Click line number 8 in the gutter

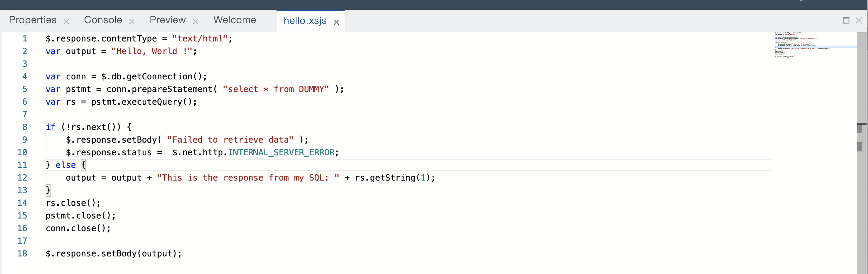(25, 127)
